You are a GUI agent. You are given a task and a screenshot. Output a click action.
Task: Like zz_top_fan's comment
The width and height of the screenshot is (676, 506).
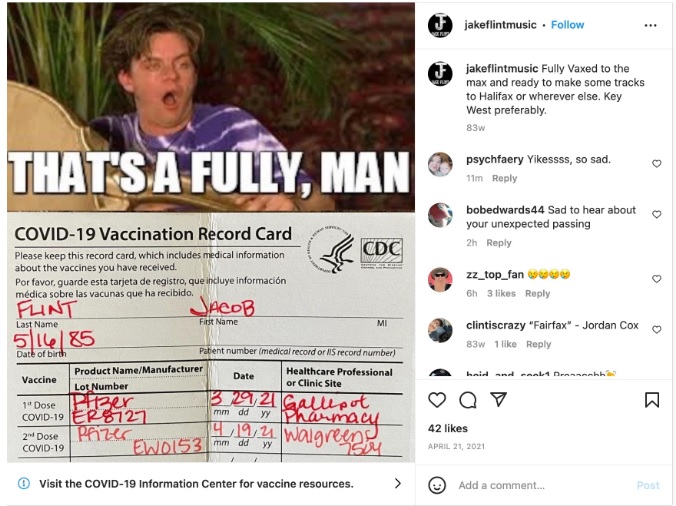tap(656, 279)
